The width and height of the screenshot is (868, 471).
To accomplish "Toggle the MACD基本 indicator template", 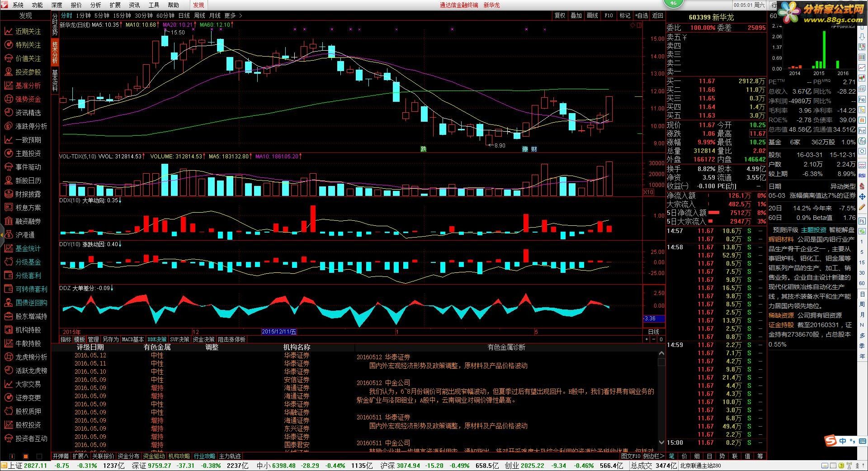I will 133,339.
